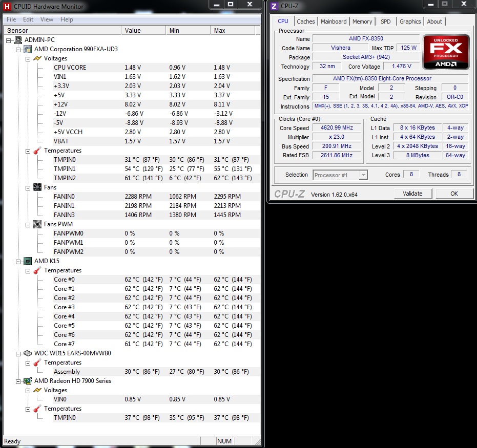477x448 pixels.
Task: Open the View menu in Hardware Monitor
Action: tap(47, 19)
